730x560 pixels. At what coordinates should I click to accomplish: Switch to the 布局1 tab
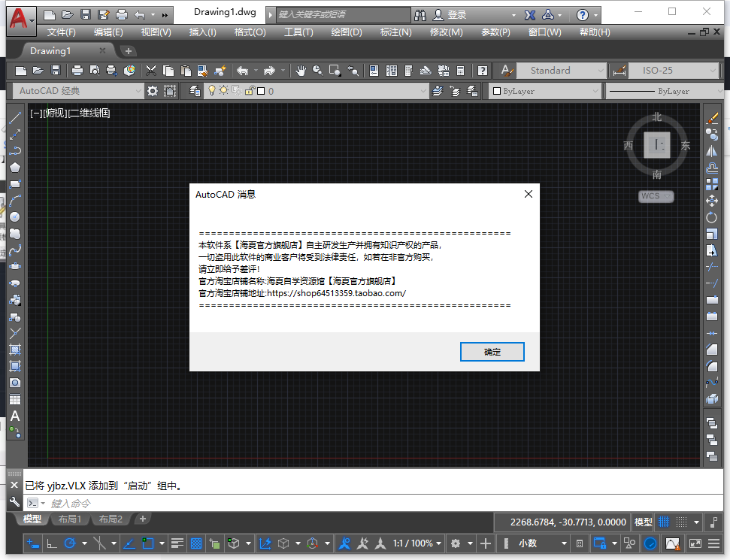[x=70, y=519]
